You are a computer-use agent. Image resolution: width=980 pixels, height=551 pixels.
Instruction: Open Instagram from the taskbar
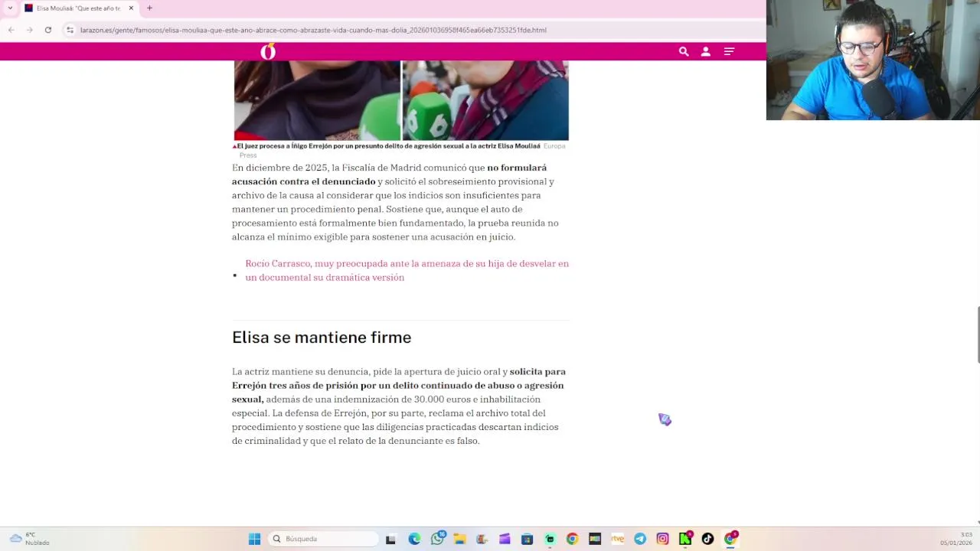pos(662,539)
